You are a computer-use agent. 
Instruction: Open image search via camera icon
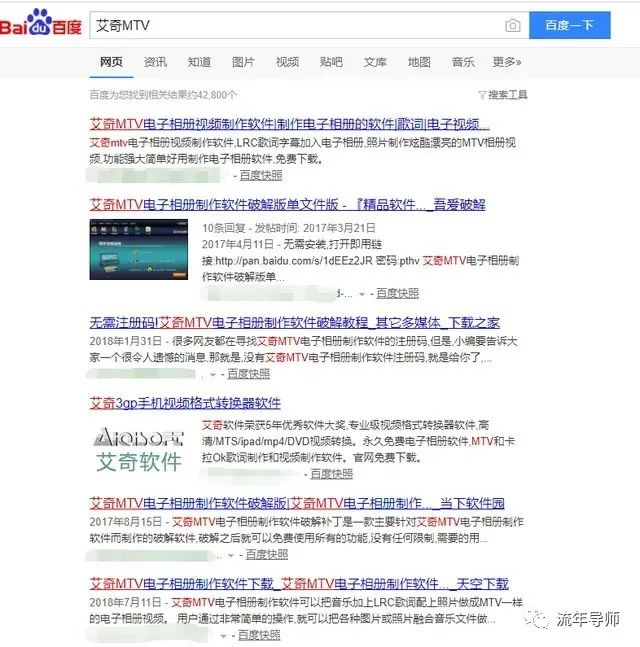click(512, 26)
